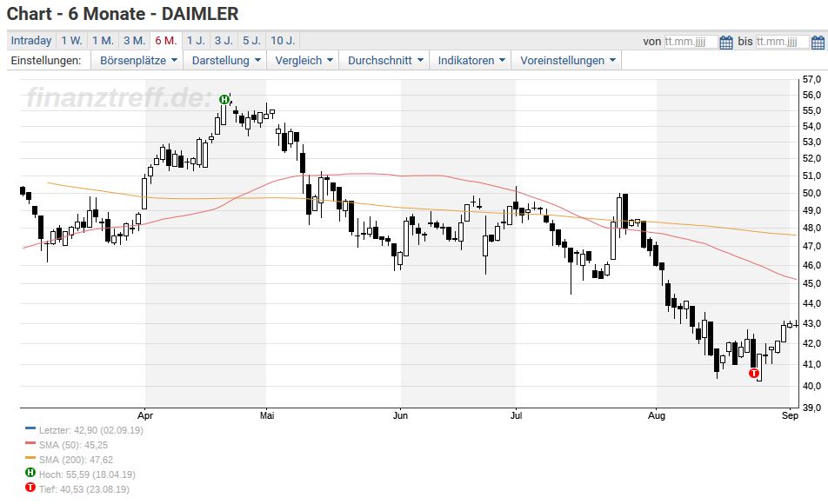Click the 'Chart - 6 Monate - DAIMLER' heading
Image resolution: width=828 pixels, height=504 pixels.
coord(123,14)
